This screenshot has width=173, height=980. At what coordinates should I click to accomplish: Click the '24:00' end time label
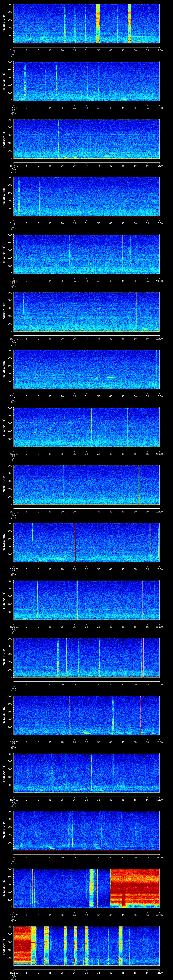coord(159,454)
